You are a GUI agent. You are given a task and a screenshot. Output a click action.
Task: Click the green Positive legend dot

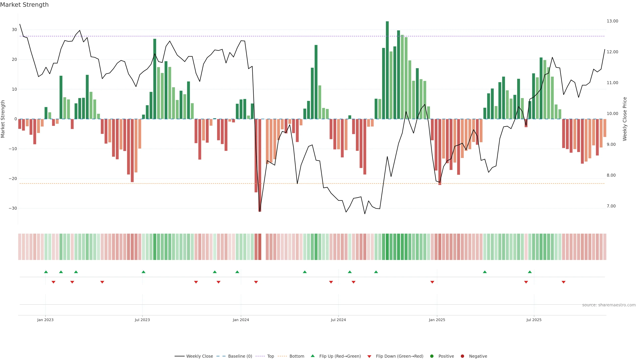click(432, 356)
